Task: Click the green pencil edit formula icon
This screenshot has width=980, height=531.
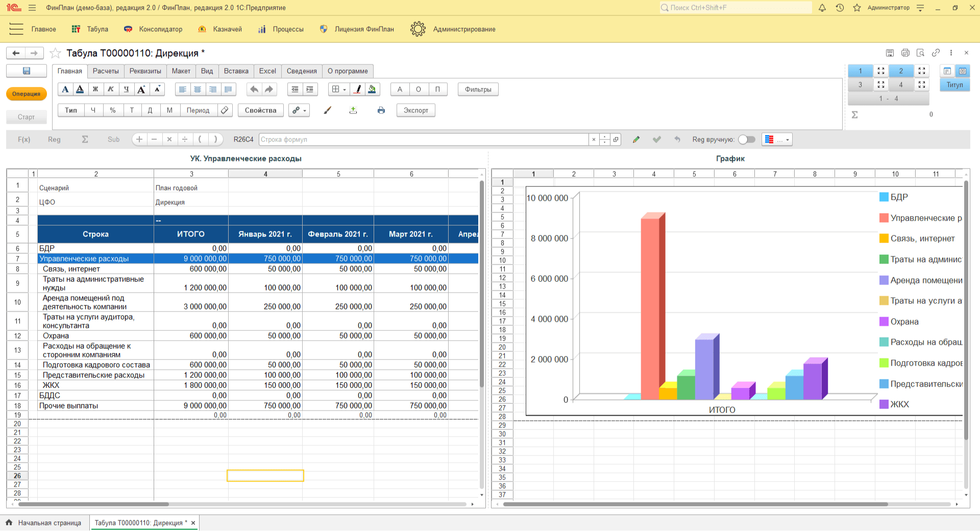Action: pos(636,139)
